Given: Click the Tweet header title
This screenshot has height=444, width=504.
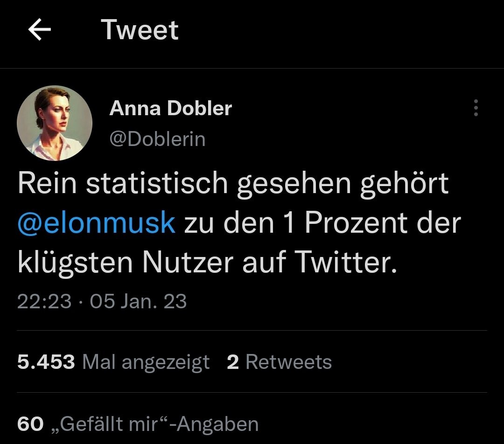Looking at the screenshot, I should [140, 30].
